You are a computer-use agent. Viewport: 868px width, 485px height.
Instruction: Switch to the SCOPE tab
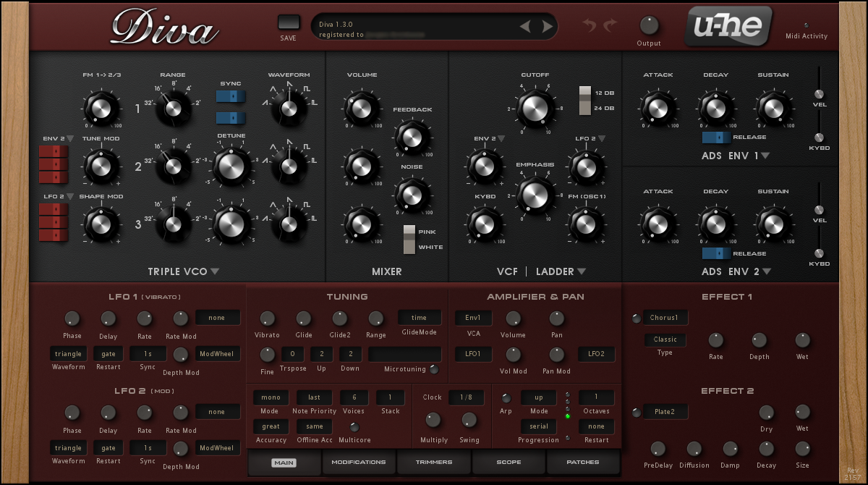(509, 462)
